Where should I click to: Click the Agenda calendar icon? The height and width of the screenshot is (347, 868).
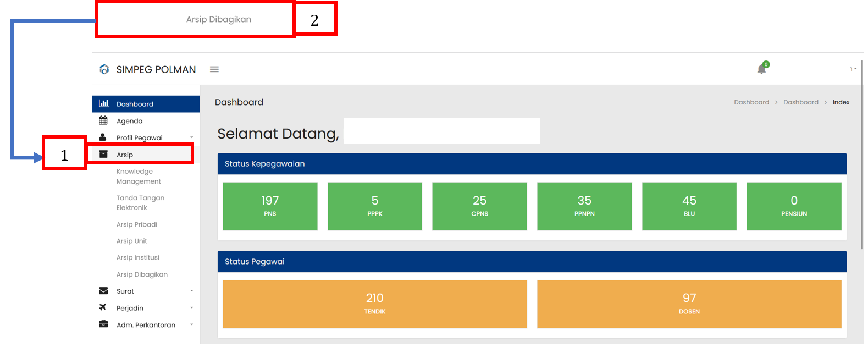pos(103,120)
